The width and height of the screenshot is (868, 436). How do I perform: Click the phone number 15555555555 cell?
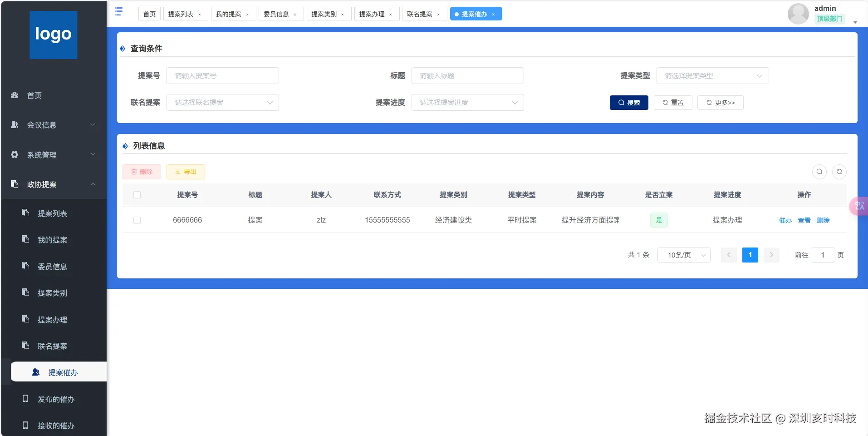click(x=387, y=220)
